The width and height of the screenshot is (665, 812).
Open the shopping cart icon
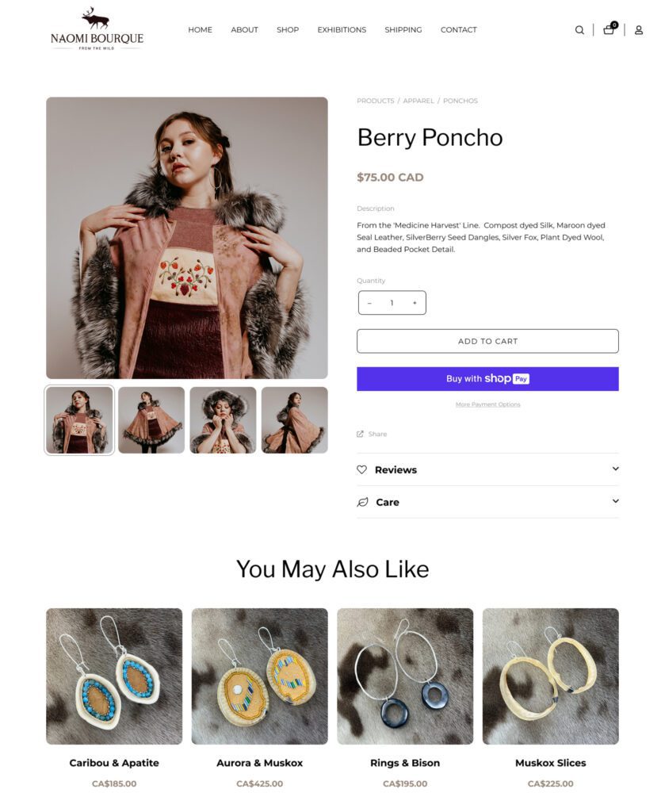[607, 29]
